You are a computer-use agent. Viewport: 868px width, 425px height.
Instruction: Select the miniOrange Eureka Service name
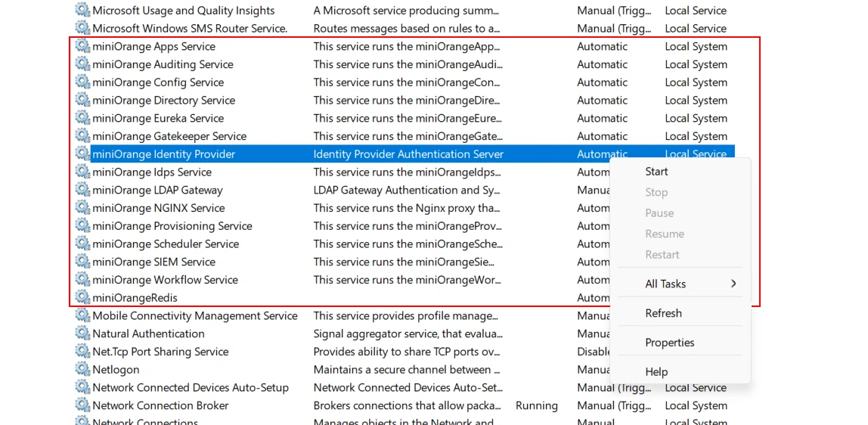pyautogui.click(x=158, y=119)
